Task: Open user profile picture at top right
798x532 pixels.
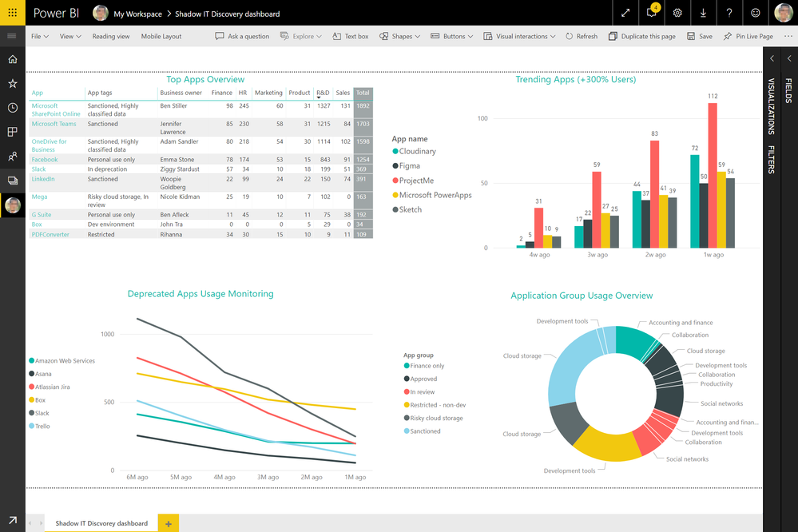Action: (x=784, y=13)
